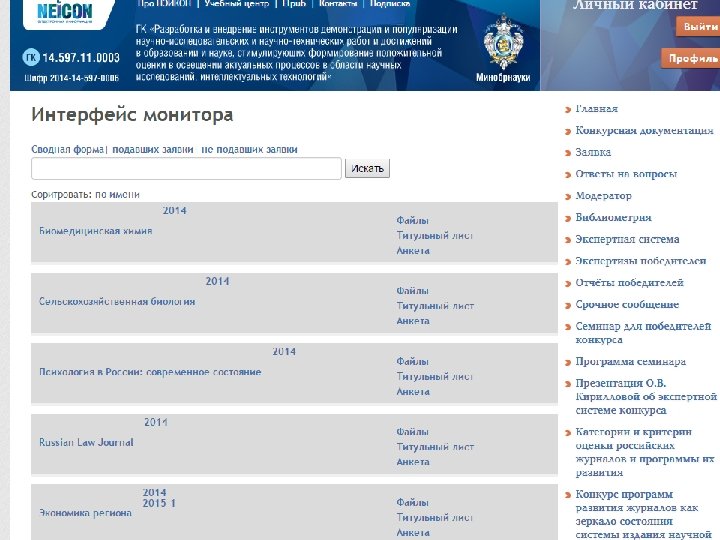Open Презентация О.В. Кирилловой link

pos(646,396)
